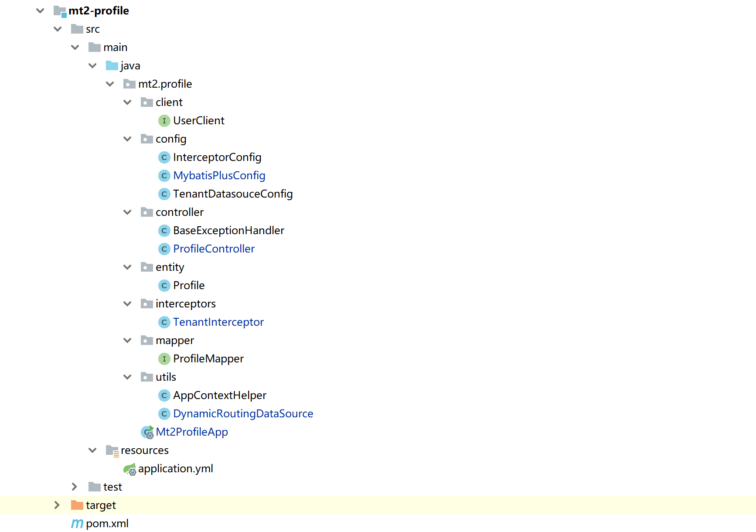Image resolution: width=756 pixels, height=532 pixels.
Task: Select the ProfileController class name
Action: point(214,249)
